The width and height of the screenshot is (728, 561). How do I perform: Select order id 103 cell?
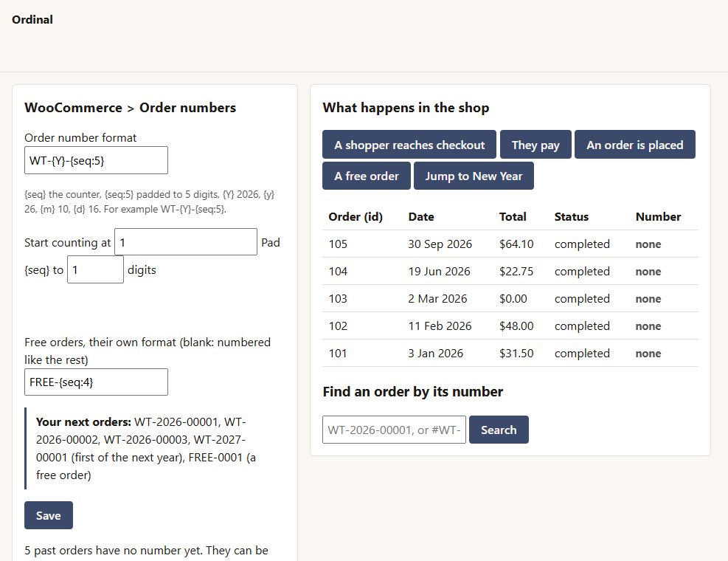coord(338,298)
